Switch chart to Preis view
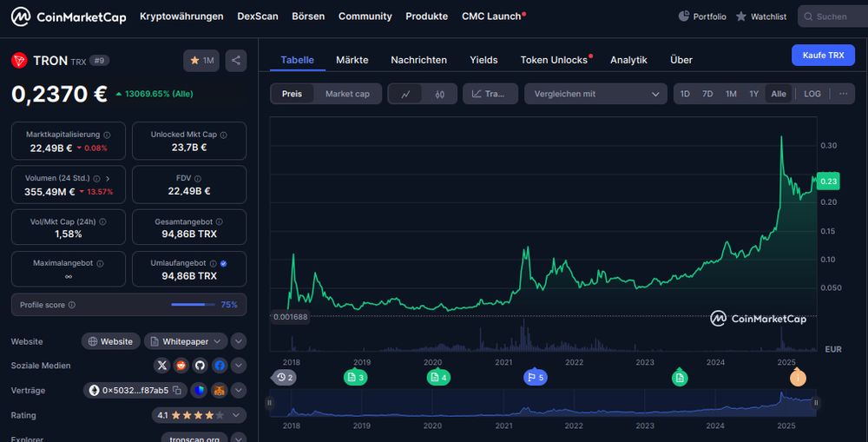Viewport: 868px width, 442px height. tap(292, 94)
